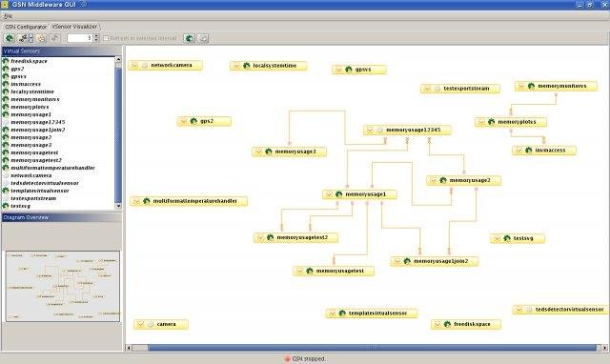Click green status icon on freediskspace node
Screen dimensions: 610x364
(447, 324)
